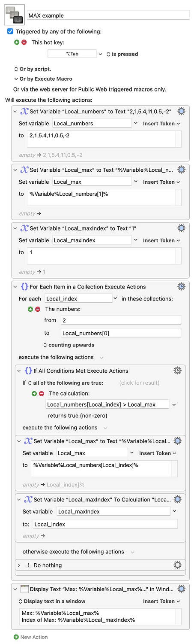Click the %Variable%Local_numbers[Local_index]% text field
The height and width of the screenshot is (644, 194).
101,468
